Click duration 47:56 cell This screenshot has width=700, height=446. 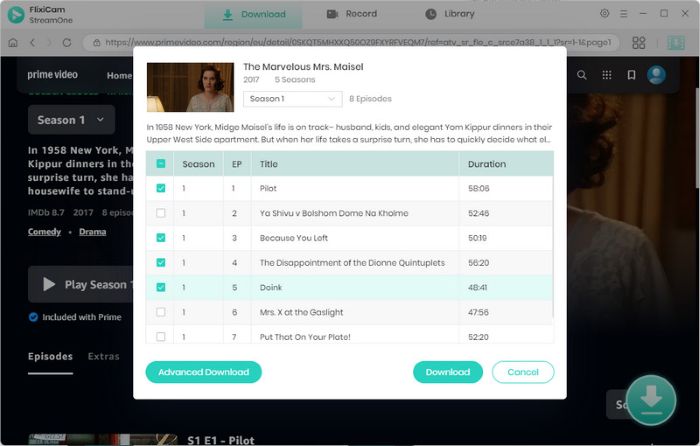pos(505,312)
